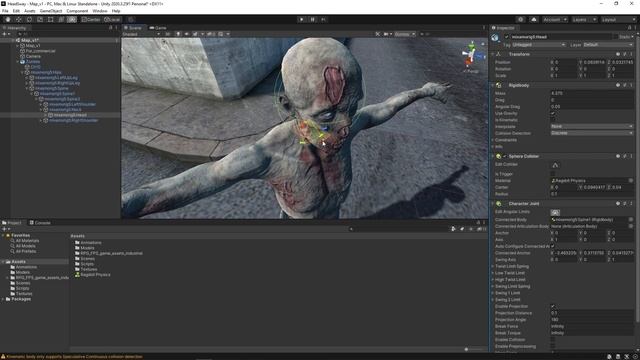Select the Rotate tool in toolbar
Screen dimensions: 640x360
[x=29, y=20]
